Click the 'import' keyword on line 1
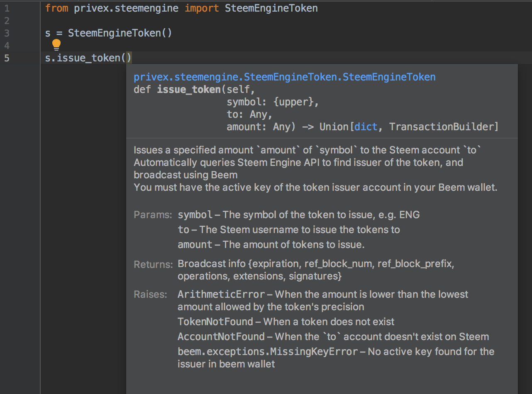The height and width of the screenshot is (394, 532). point(202,8)
